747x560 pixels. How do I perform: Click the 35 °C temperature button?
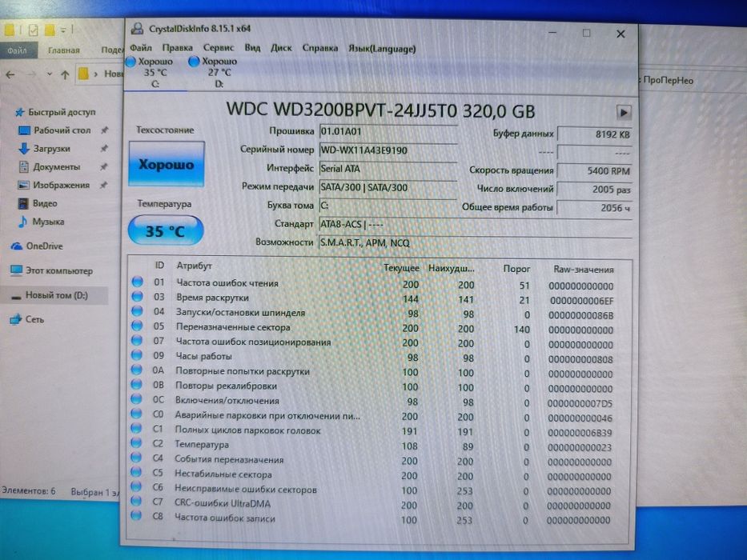point(165,231)
